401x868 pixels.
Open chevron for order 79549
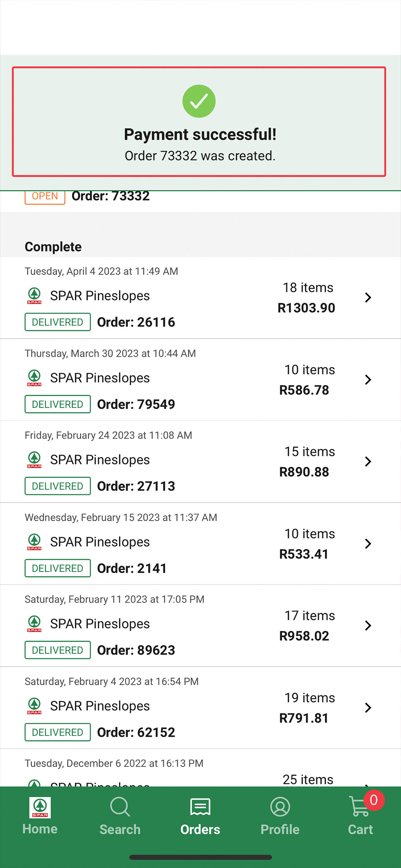click(368, 379)
